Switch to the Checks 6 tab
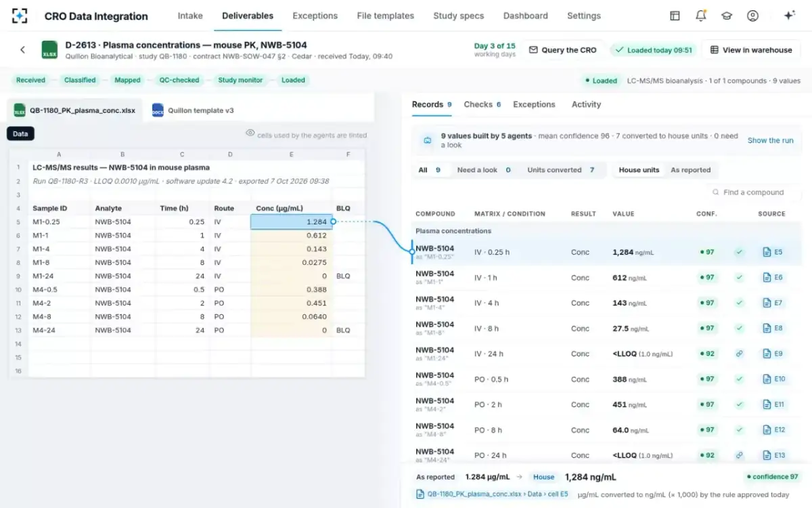The width and height of the screenshot is (812, 508). click(482, 104)
